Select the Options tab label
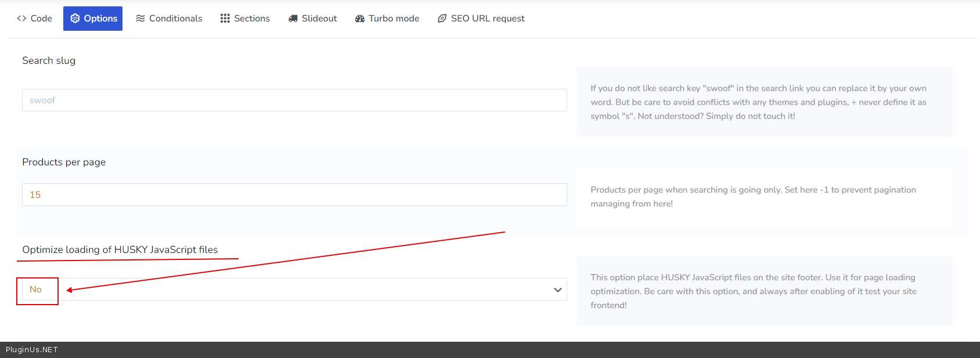Viewport: 980px width, 358px height. point(100,19)
